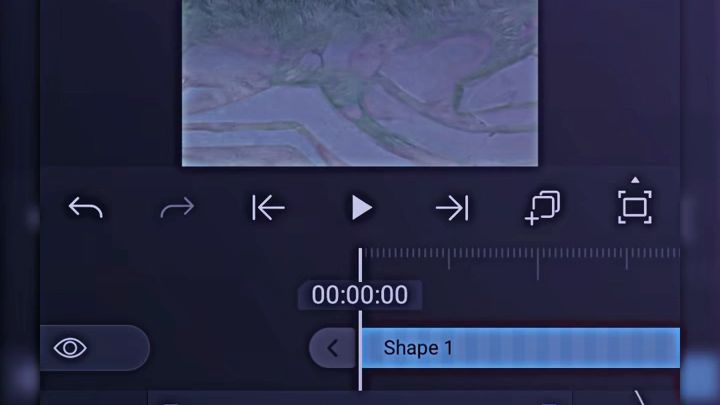Click the empty track area below Shape 1
The image size is (720, 405).
[x=521, y=379]
